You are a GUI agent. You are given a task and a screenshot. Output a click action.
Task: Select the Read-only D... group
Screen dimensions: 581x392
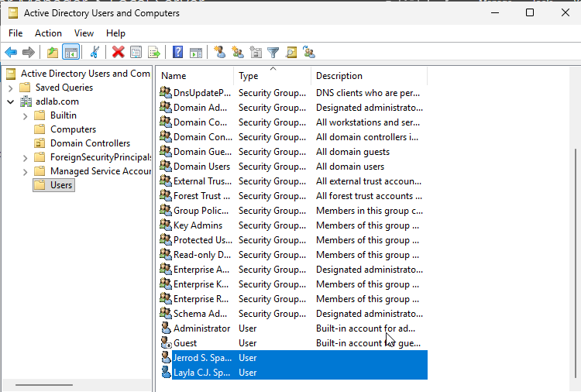pyautogui.click(x=293, y=255)
